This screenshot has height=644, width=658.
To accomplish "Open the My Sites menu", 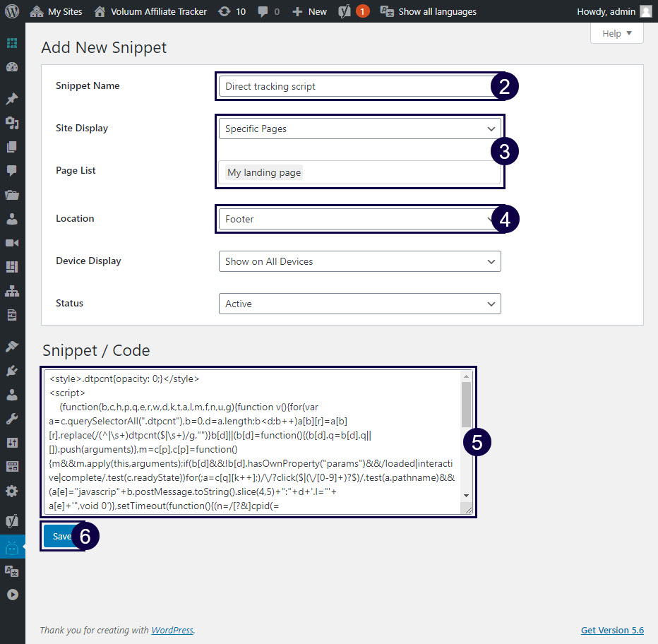I will (56, 11).
